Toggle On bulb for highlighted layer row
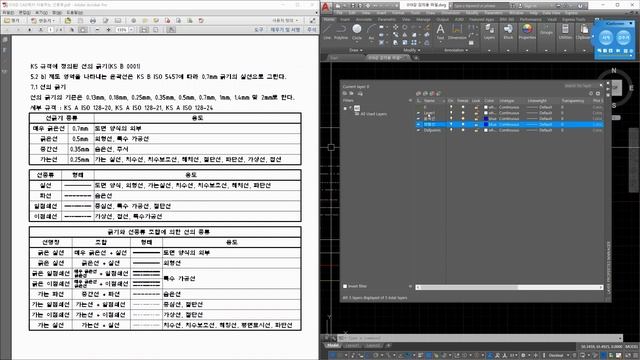The height and width of the screenshot is (360, 640). [451, 124]
